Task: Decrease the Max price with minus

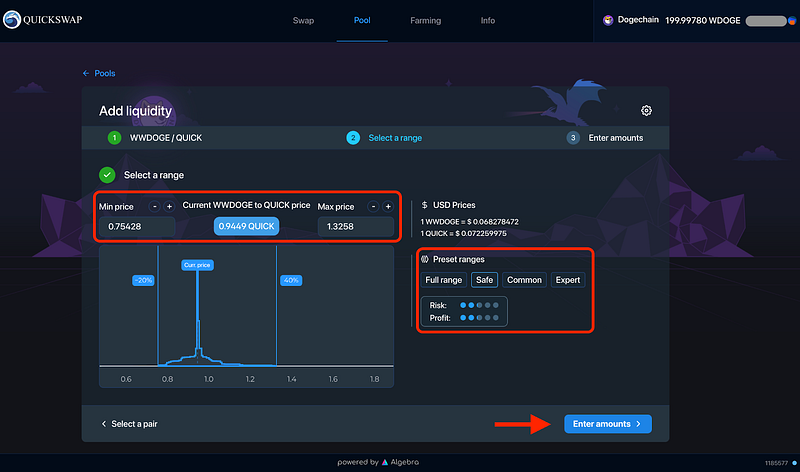Action: [x=373, y=207]
